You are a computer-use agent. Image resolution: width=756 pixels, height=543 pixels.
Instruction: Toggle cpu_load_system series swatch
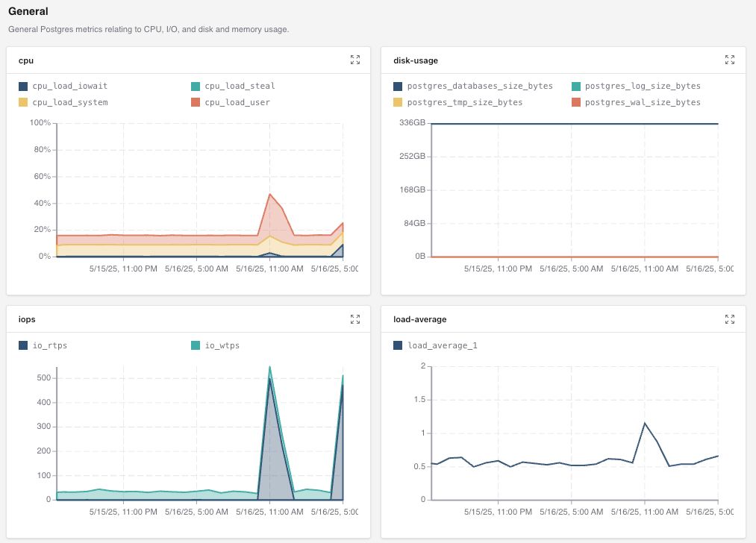click(x=23, y=102)
